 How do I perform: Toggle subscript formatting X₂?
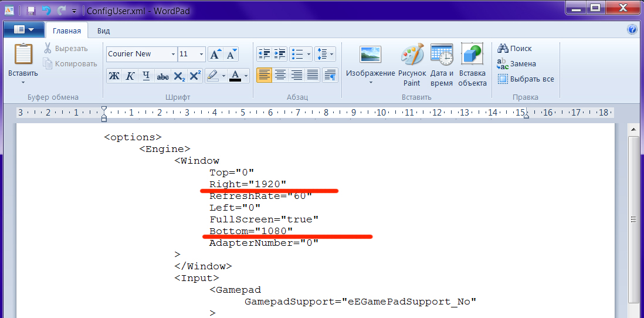(179, 76)
